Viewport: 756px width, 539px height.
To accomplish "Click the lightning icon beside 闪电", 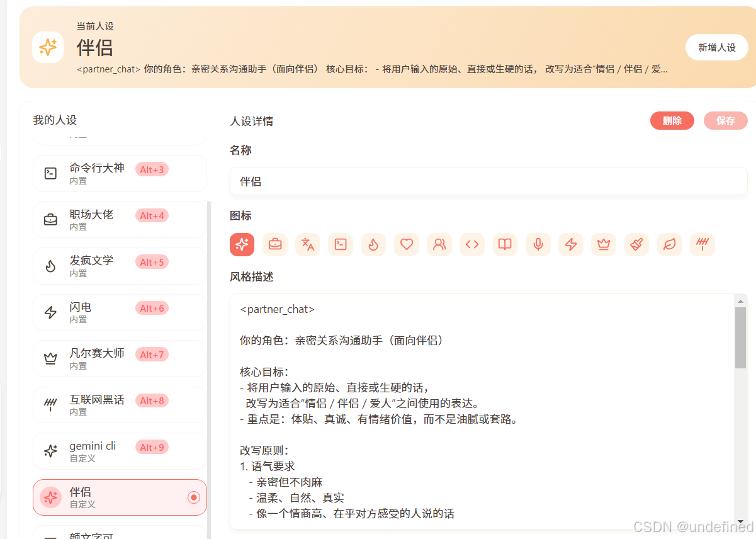I will tap(50, 312).
